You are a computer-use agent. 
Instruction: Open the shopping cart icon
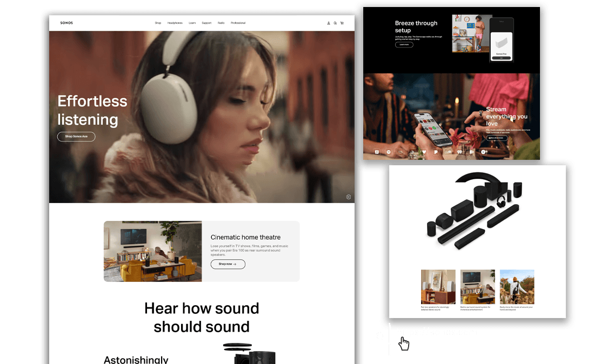pyautogui.click(x=342, y=23)
